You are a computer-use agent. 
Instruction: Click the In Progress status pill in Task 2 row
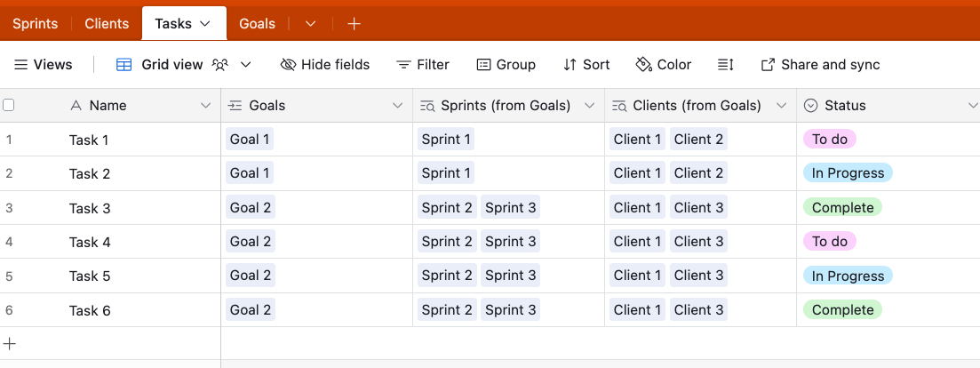point(848,173)
